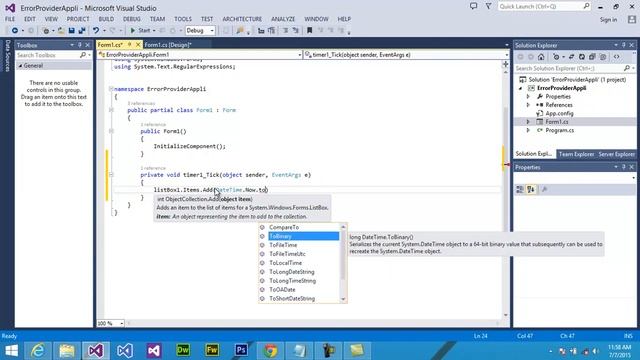This screenshot has width=640, height=360.
Task: Click the uncomment selection toolbar icon
Action: pyautogui.click(x=296, y=31)
